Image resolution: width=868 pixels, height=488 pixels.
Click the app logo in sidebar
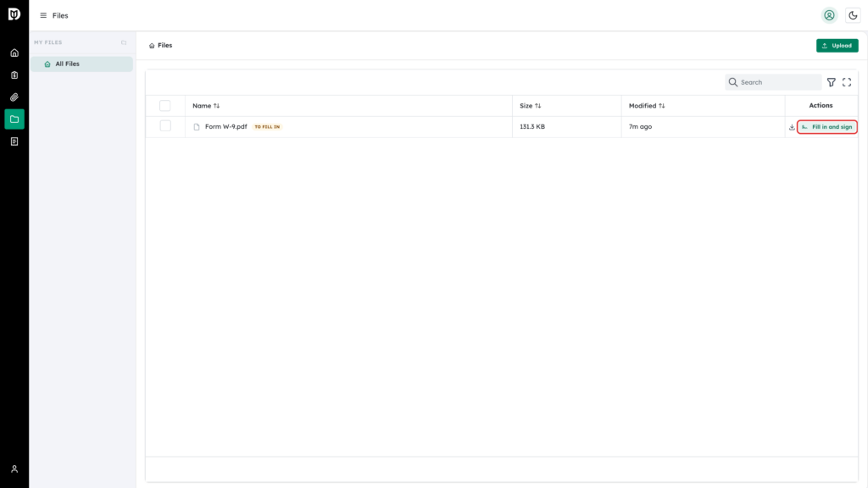[x=14, y=14]
